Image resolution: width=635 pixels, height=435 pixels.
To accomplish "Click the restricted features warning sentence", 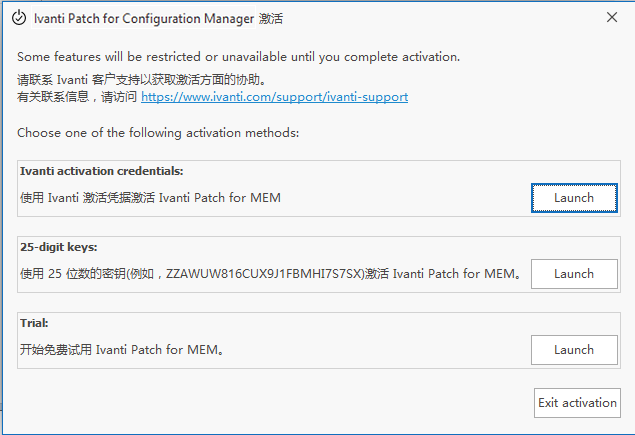I will click(x=239, y=57).
